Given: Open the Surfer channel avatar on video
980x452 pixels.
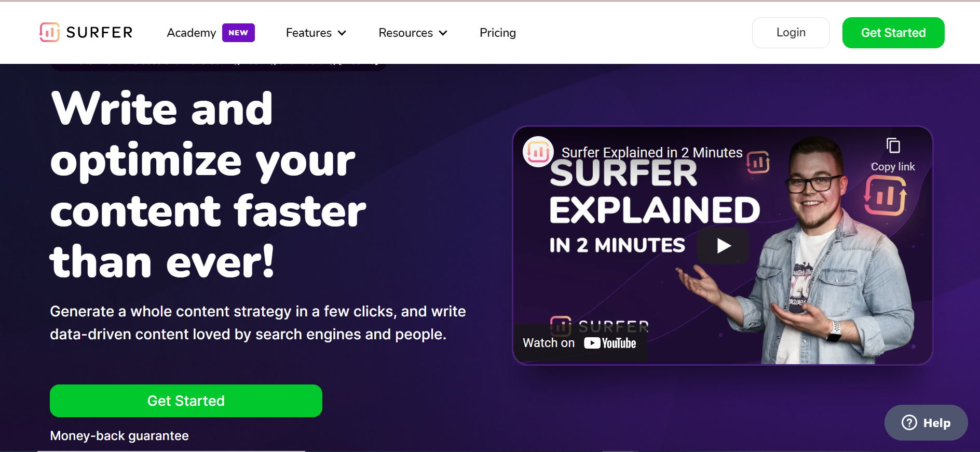Looking at the screenshot, I should point(538,152).
